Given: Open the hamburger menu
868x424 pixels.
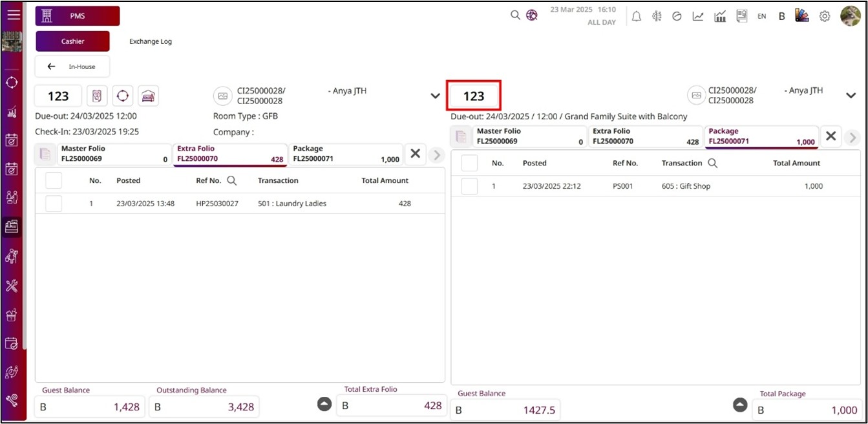Looking at the screenshot, I should coord(13,16).
